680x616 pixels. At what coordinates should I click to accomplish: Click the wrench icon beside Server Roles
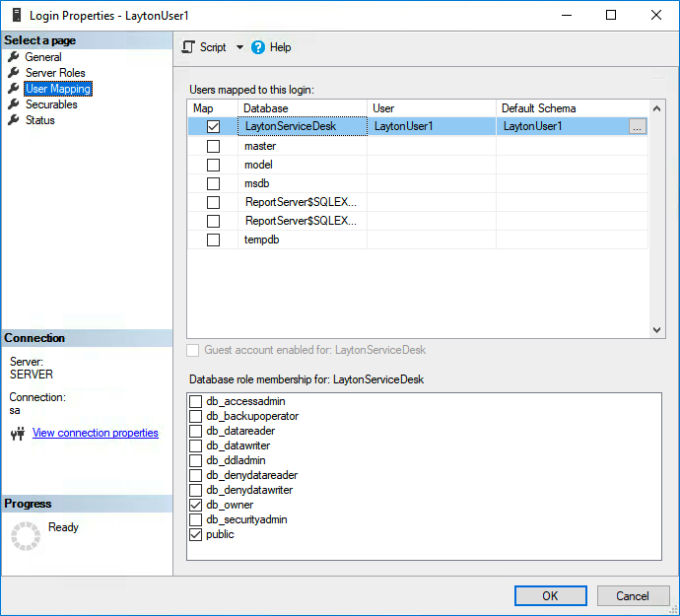pos(14,73)
